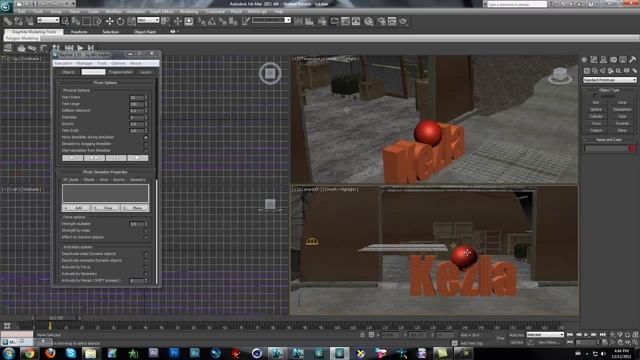Click the Render Setup icon
The image size is (640, 360).
pyautogui.click(x=381, y=21)
